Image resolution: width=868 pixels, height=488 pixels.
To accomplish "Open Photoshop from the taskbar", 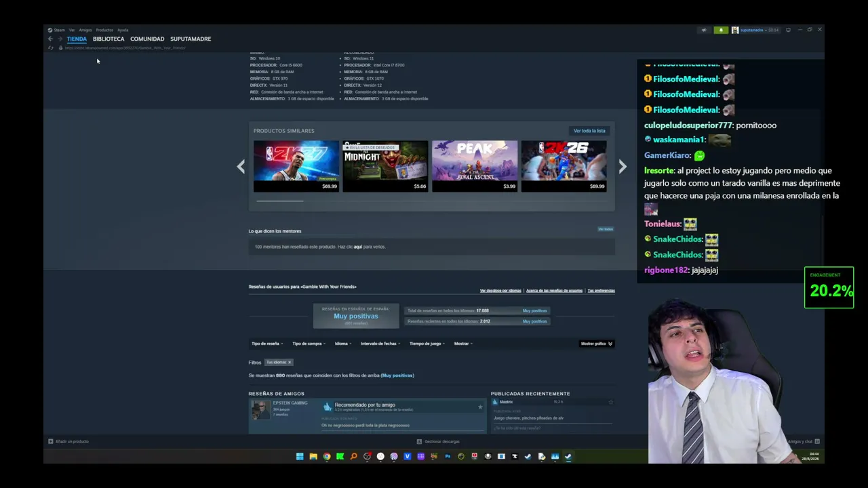I will pos(448,457).
